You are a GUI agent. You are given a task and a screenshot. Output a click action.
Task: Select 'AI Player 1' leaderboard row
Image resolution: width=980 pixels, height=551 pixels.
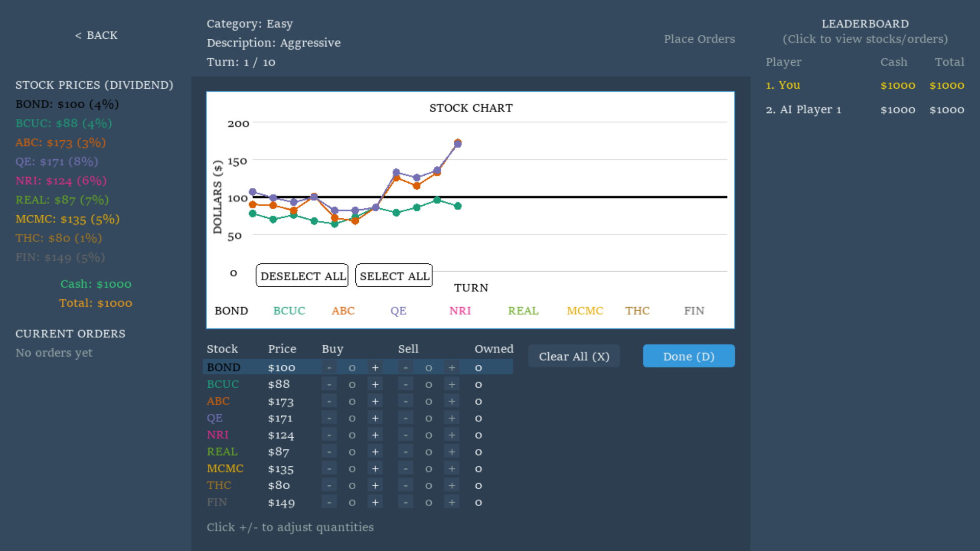[x=865, y=110]
